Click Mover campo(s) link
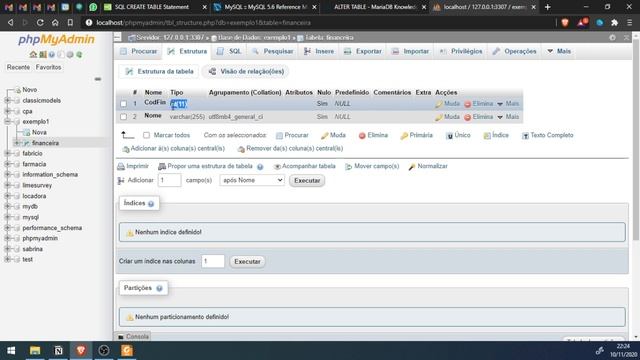 pos(372,166)
